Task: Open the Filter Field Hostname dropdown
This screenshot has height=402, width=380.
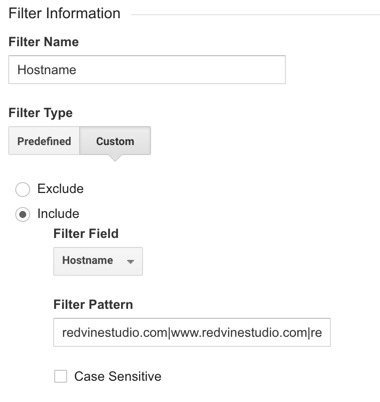Action: [x=98, y=261]
